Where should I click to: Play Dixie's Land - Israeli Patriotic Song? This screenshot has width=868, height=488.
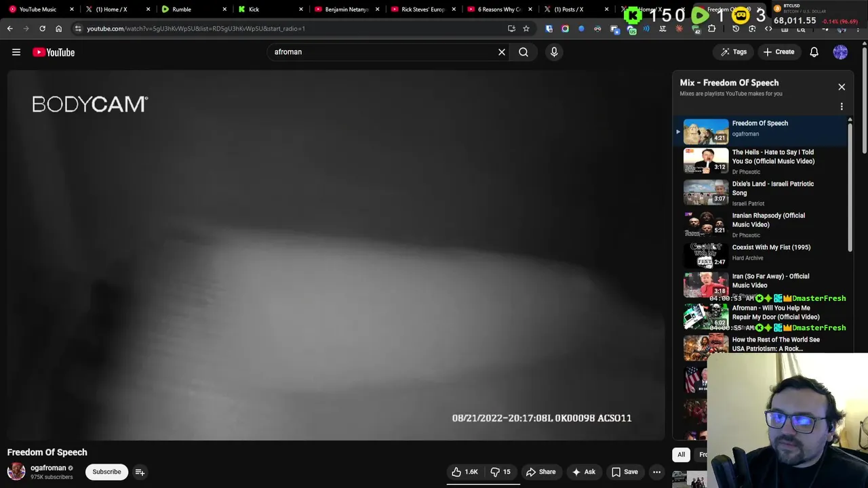point(761,193)
